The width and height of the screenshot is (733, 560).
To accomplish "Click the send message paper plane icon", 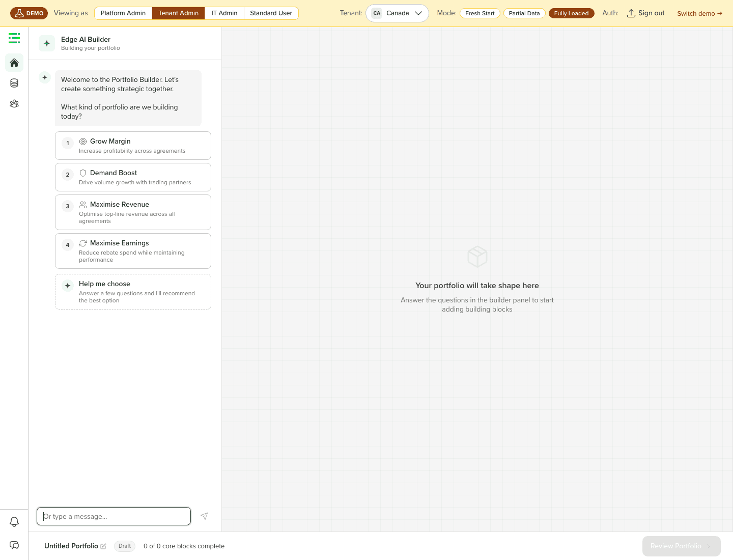I will tap(204, 516).
